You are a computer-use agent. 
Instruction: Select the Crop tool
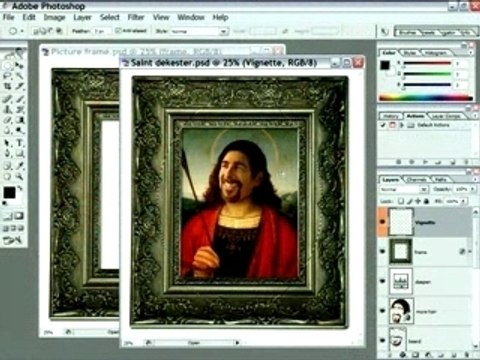8,87
